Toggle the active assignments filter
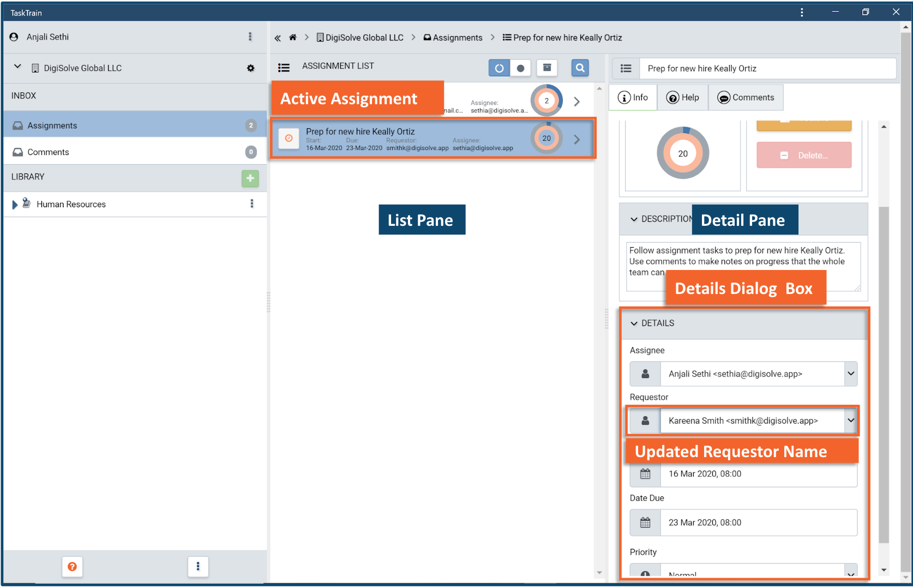Image resolution: width=913 pixels, height=588 pixels. (499, 68)
